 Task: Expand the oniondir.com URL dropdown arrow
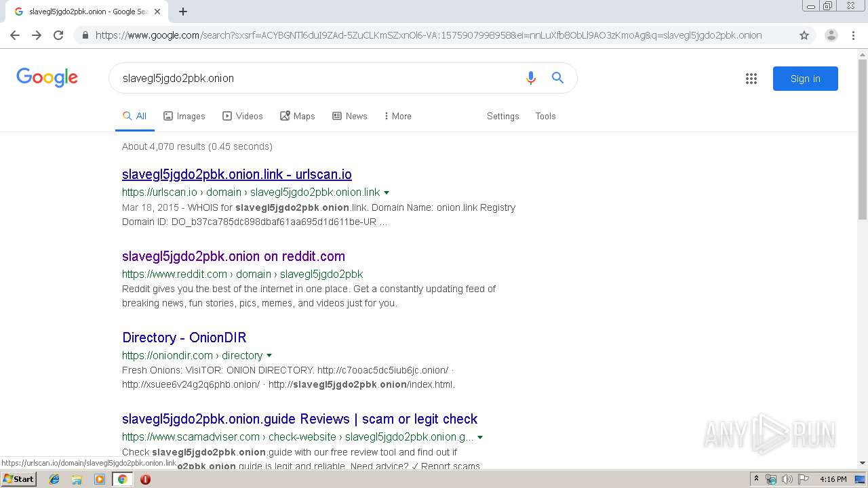coord(269,356)
